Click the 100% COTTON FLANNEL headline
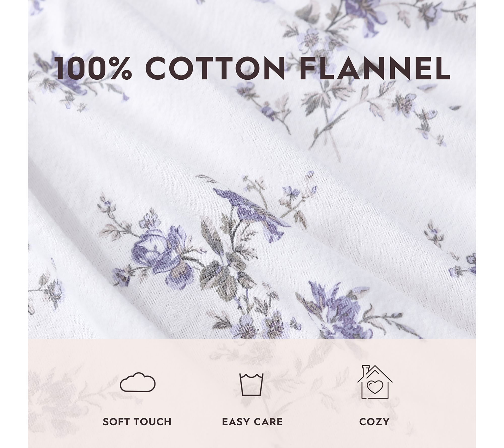 253,69
